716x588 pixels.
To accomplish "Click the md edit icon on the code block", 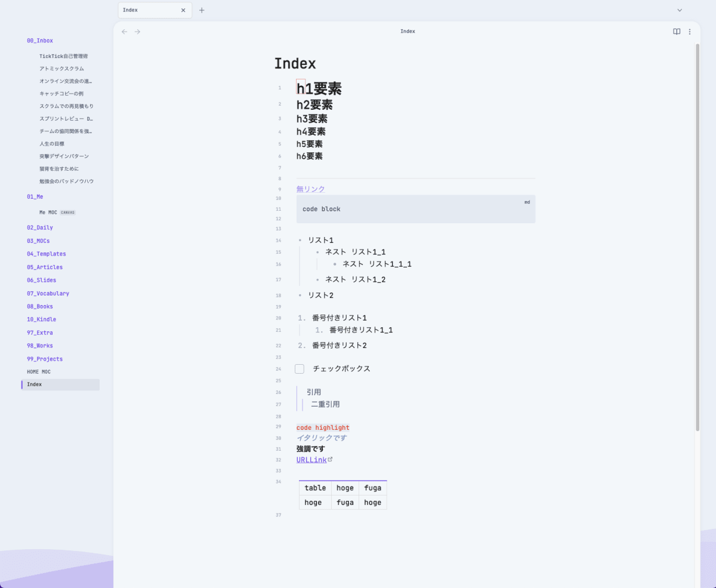I will (x=526, y=202).
